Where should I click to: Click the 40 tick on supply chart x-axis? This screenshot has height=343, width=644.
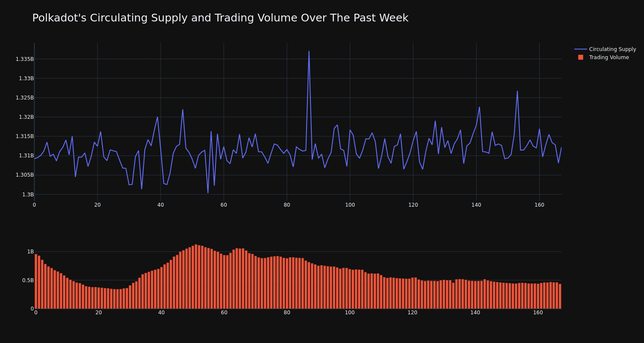click(161, 205)
